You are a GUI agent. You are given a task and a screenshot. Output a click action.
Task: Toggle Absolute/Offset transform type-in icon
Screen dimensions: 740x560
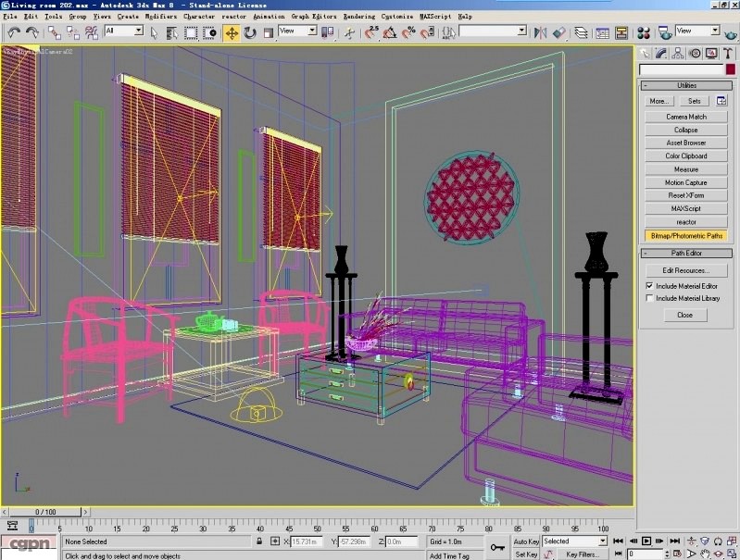click(275, 541)
